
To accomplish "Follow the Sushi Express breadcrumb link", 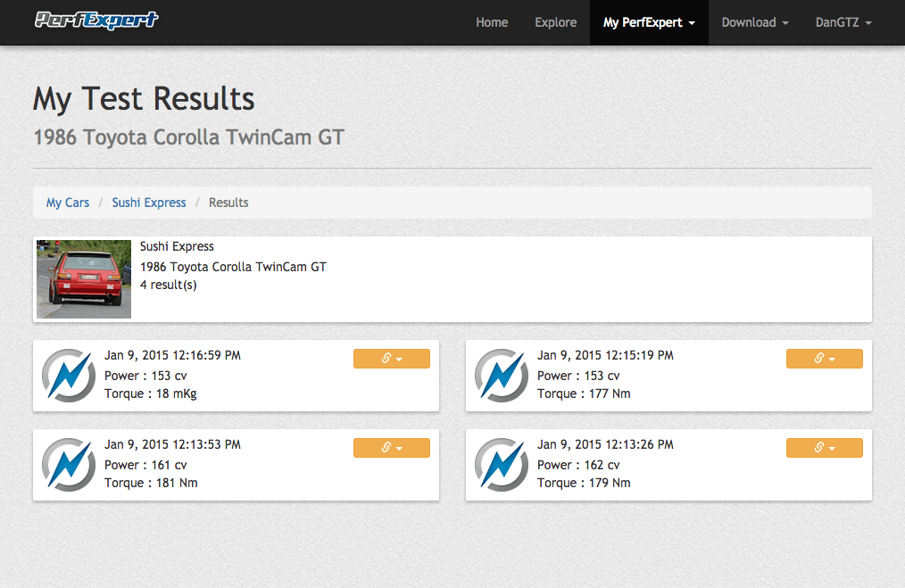I will click(149, 203).
